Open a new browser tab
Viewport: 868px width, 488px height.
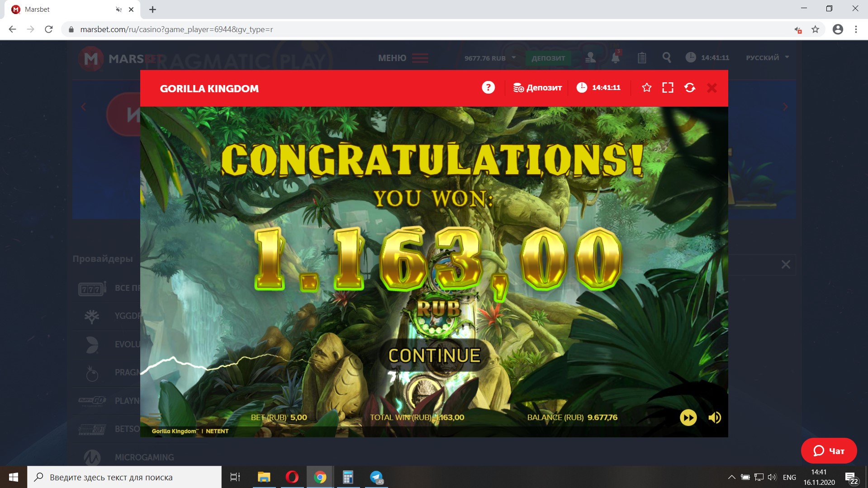tap(152, 9)
